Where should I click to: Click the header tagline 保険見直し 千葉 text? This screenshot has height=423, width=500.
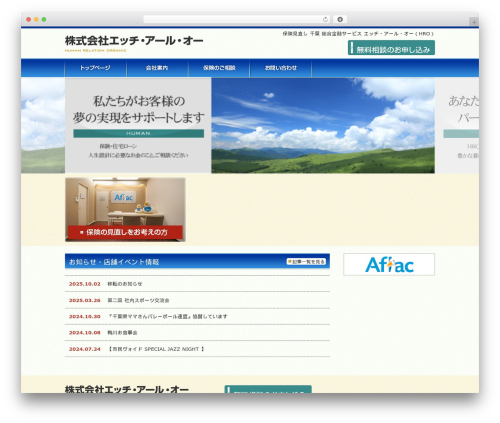click(358, 34)
